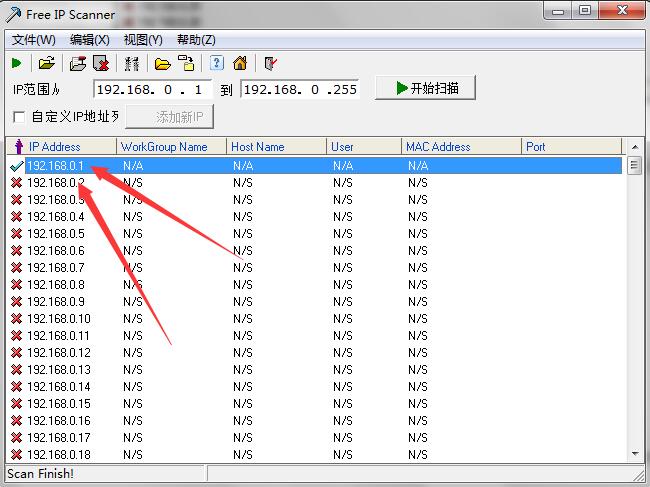Click the start IP range input field

(152, 89)
